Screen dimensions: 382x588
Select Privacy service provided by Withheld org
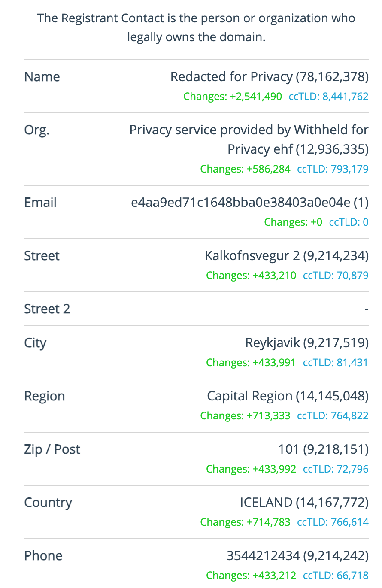point(249,130)
